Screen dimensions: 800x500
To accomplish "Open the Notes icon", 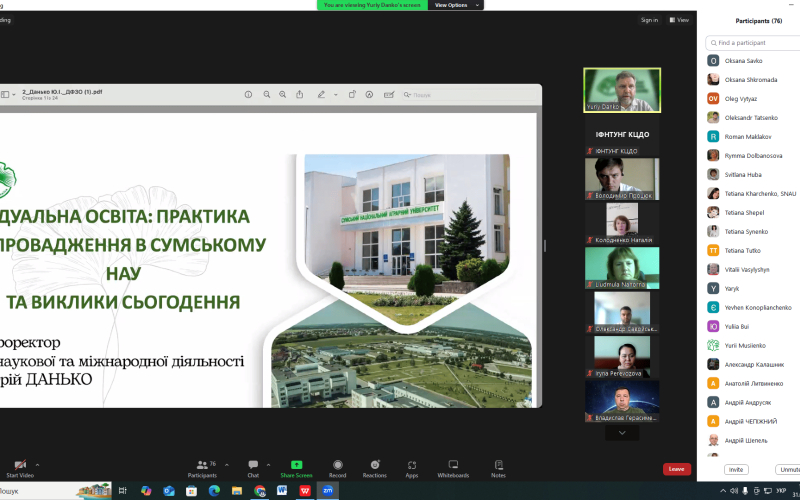I will (498, 464).
